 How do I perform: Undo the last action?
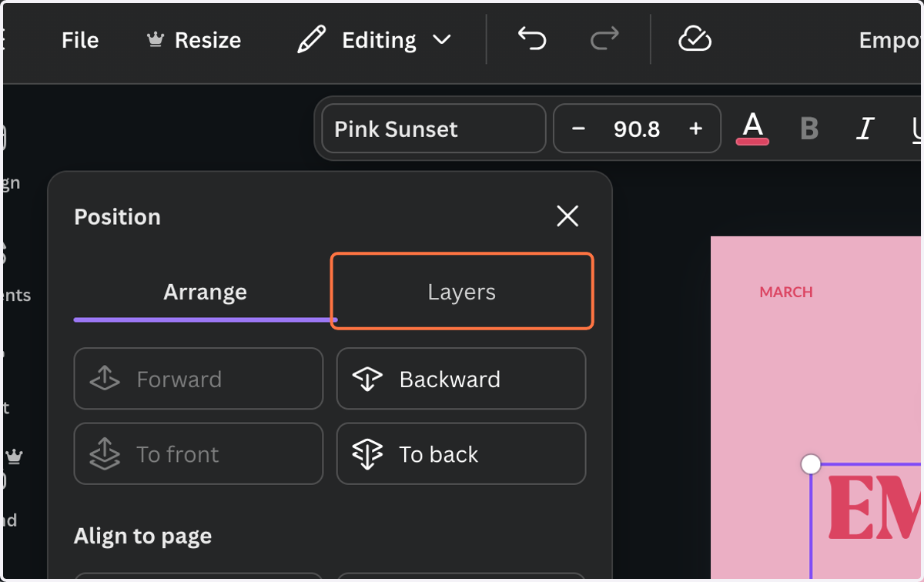(x=532, y=38)
